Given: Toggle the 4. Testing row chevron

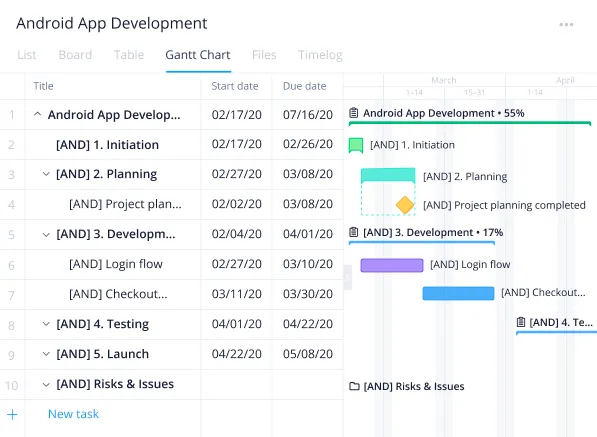Looking at the screenshot, I should point(46,324).
